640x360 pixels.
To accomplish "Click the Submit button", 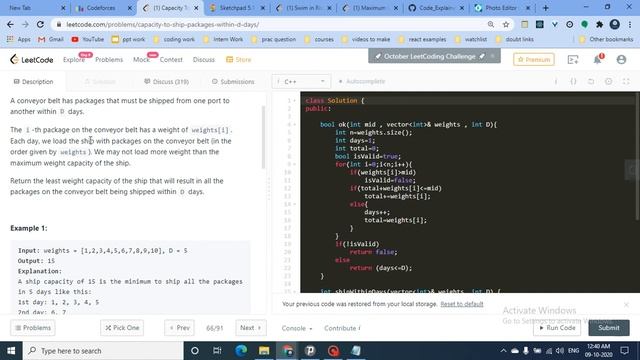I will (609, 328).
